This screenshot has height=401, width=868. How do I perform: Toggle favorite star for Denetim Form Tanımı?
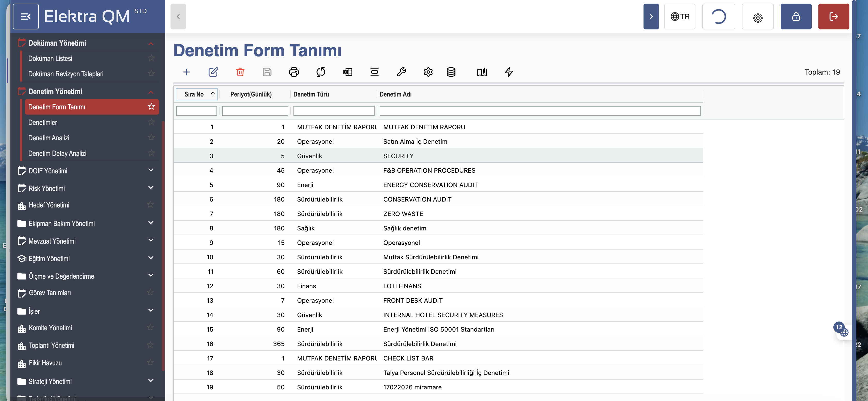(x=151, y=107)
